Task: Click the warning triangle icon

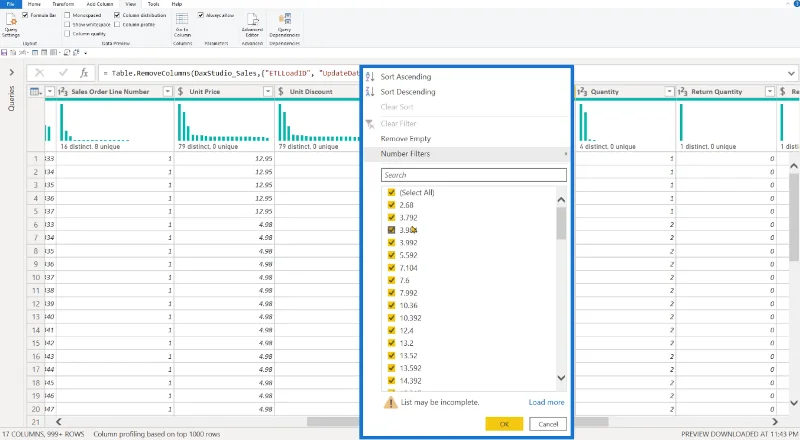Action: (x=390, y=403)
